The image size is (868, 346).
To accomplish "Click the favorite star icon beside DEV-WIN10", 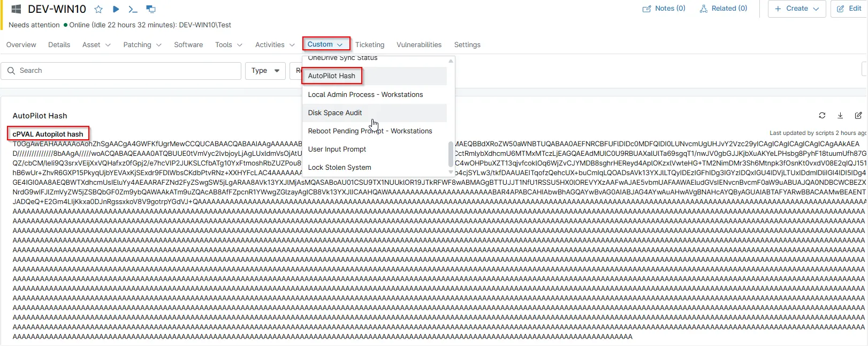I will tap(98, 9).
